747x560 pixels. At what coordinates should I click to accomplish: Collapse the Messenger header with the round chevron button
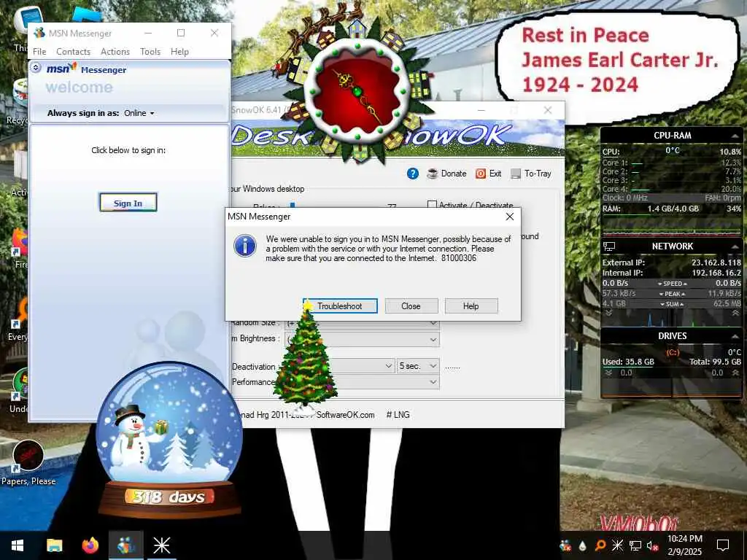tap(36, 68)
